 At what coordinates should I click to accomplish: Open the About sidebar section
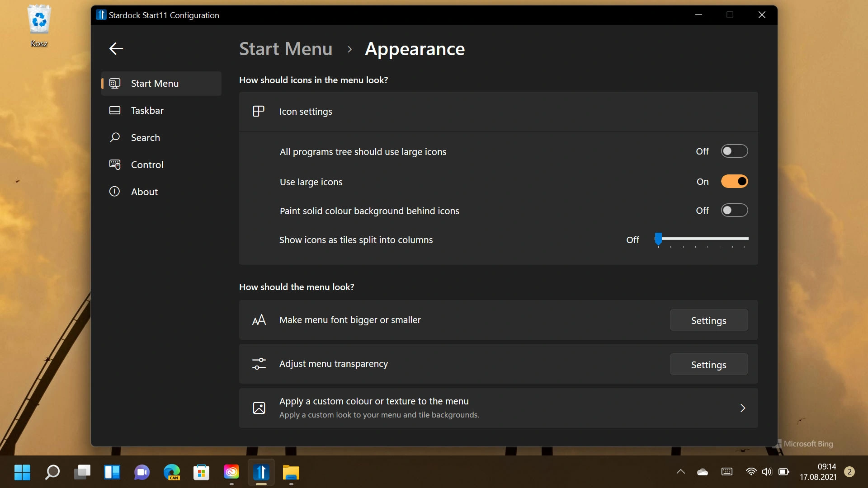(161, 192)
